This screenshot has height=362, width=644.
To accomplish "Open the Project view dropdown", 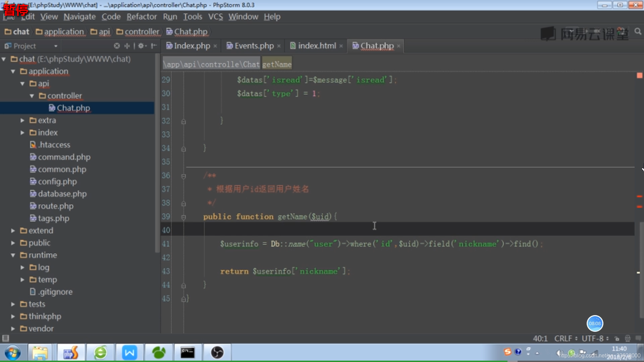I will pos(56,46).
